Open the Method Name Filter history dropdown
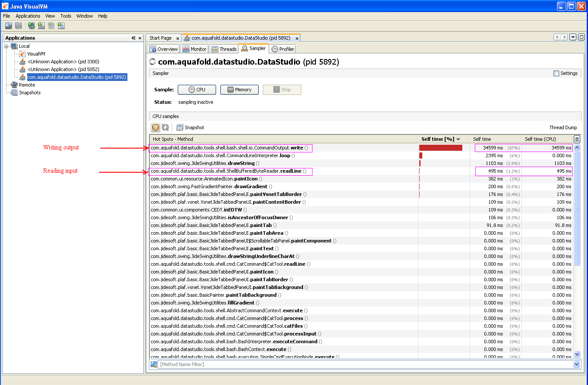Screen dimensions: 588x385 coord(577,364)
